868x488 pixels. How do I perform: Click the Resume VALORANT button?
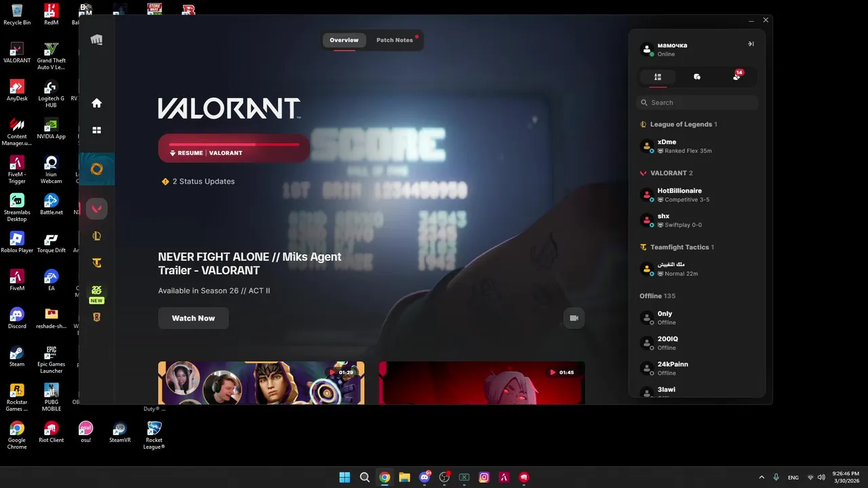(x=234, y=148)
